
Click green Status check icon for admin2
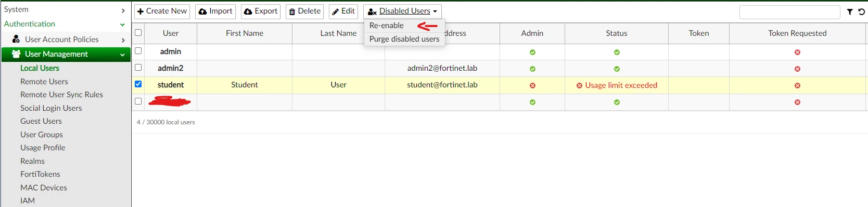pyautogui.click(x=617, y=69)
